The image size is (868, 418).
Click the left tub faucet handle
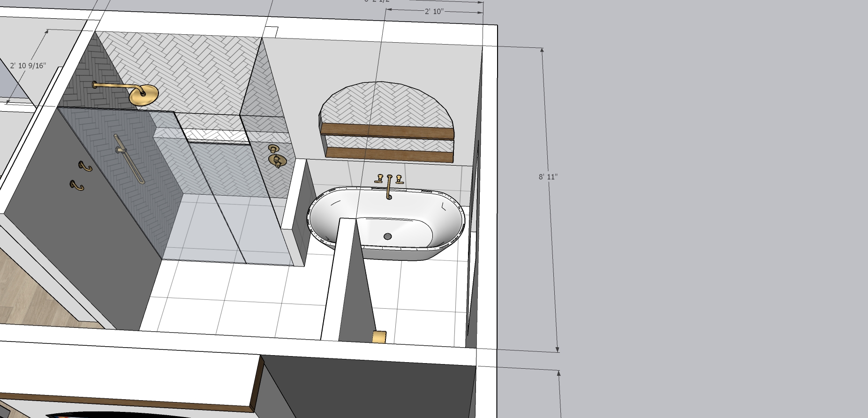pos(379,178)
